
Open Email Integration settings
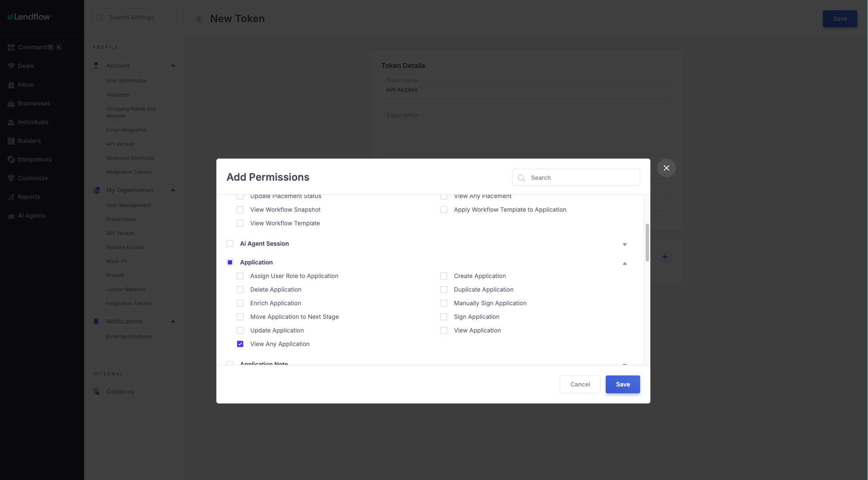(x=127, y=130)
